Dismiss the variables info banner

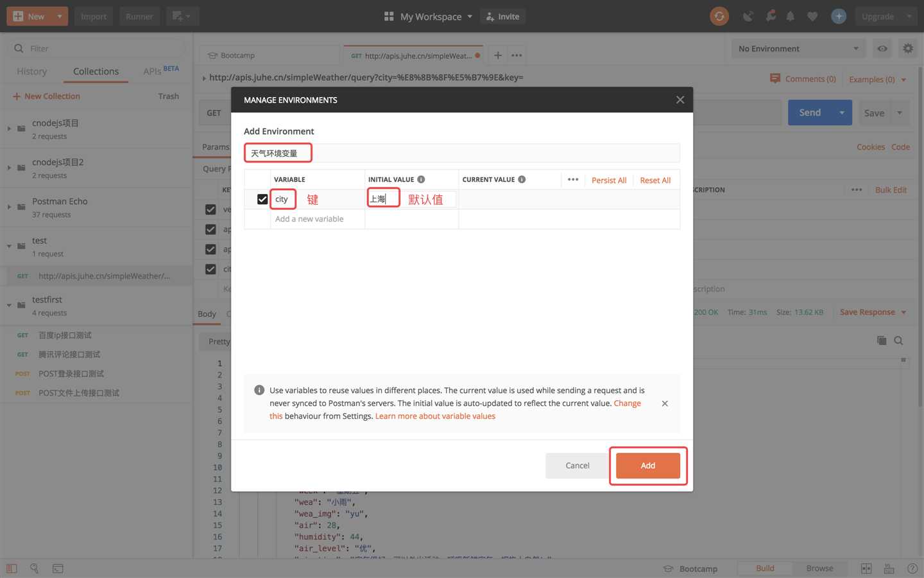click(665, 403)
